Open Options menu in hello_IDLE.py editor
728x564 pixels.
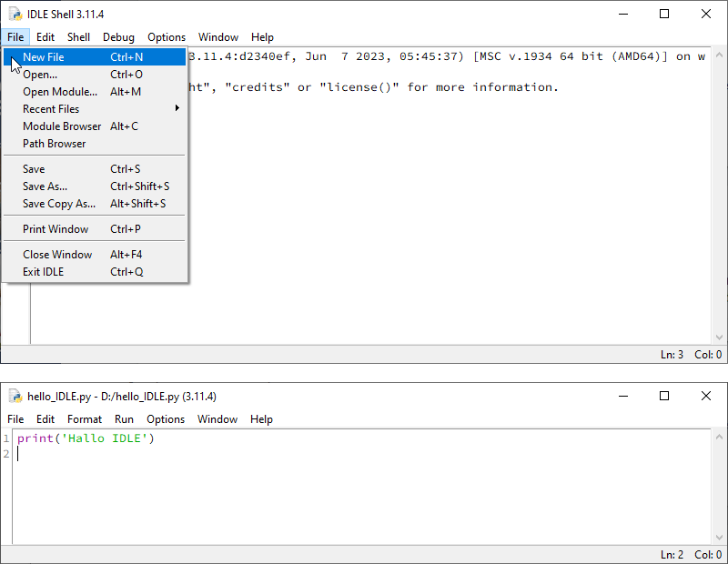[166, 419]
